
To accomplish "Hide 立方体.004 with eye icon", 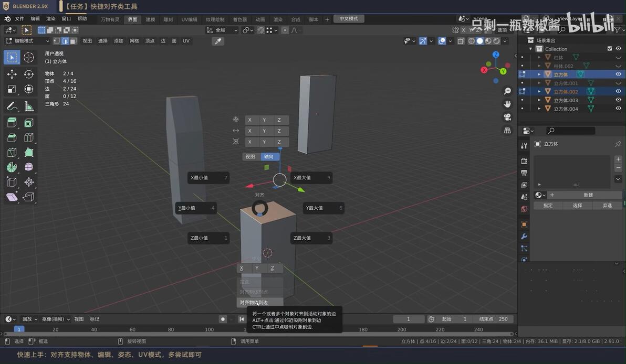I will pos(619,109).
